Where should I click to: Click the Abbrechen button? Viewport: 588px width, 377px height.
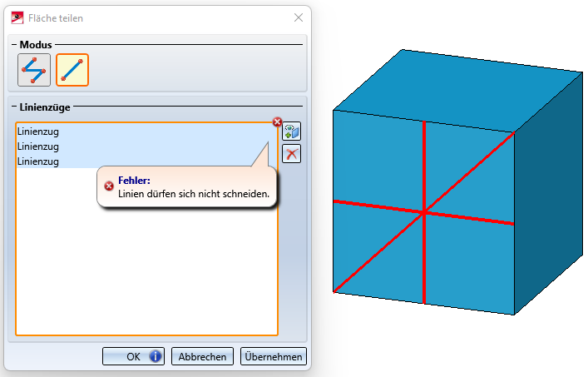tap(202, 356)
